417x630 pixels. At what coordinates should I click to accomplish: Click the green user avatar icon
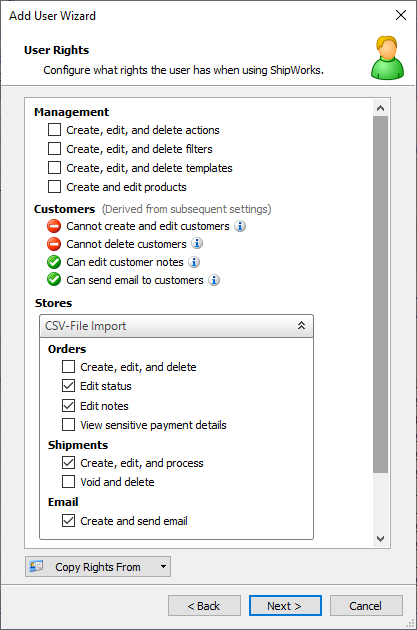[x=387, y=58]
